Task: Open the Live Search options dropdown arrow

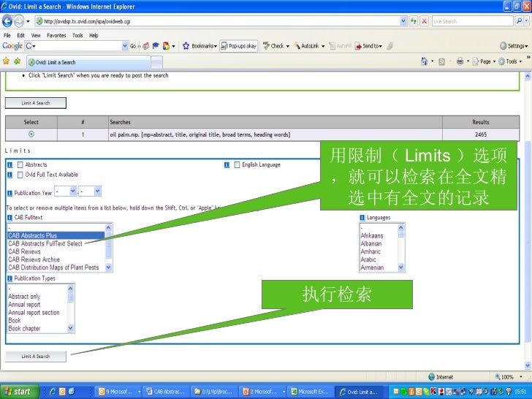Action: coord(527,21)
